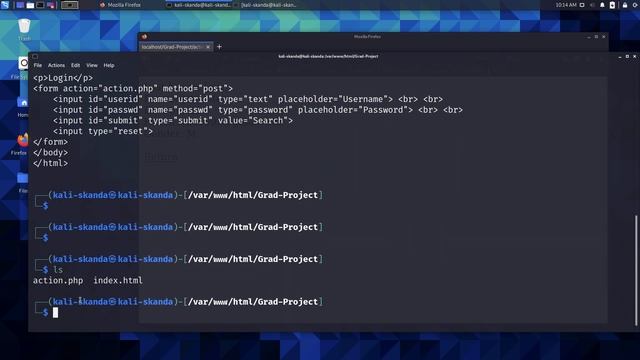Image resolution: width=640 pixels, height=360 pixels.
Task: Click the '<p>Login</p>' line
Action: (x=63, y=78)
